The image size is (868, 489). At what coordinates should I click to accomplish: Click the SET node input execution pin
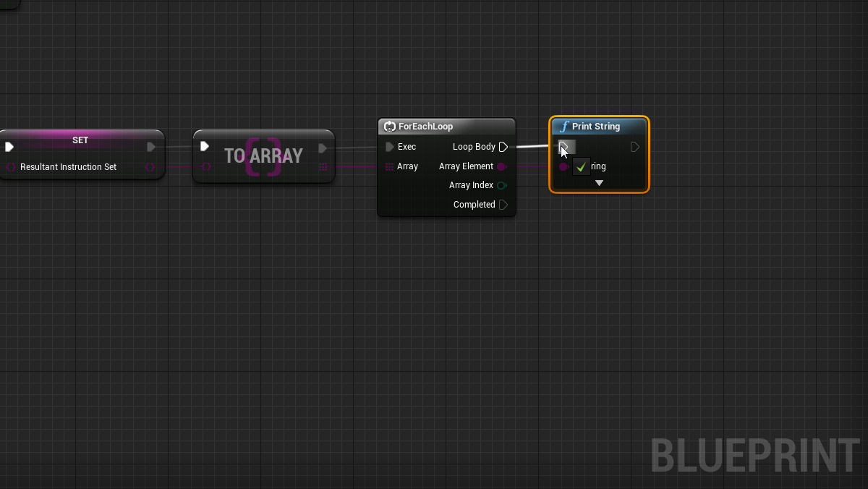tap(9, 147)
